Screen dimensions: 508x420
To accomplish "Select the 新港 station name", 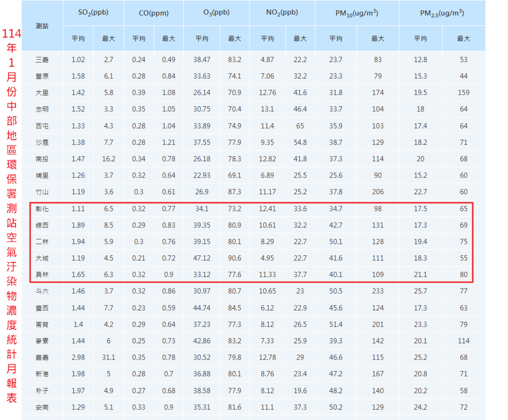I will (42, 374).
